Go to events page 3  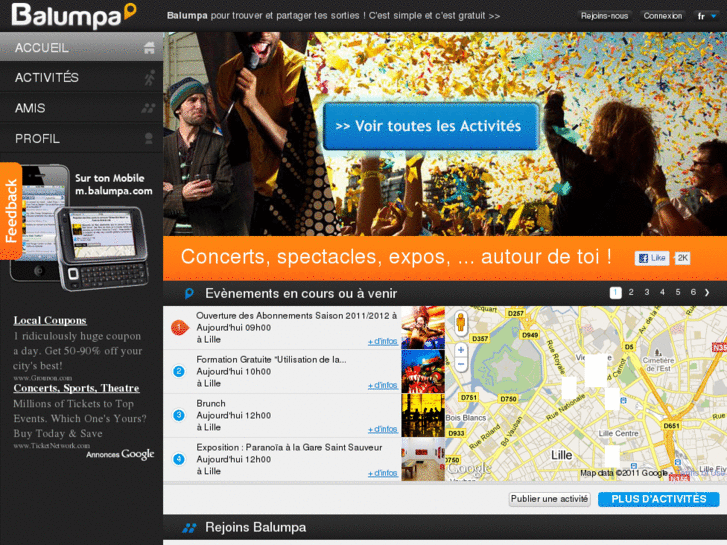646,292
